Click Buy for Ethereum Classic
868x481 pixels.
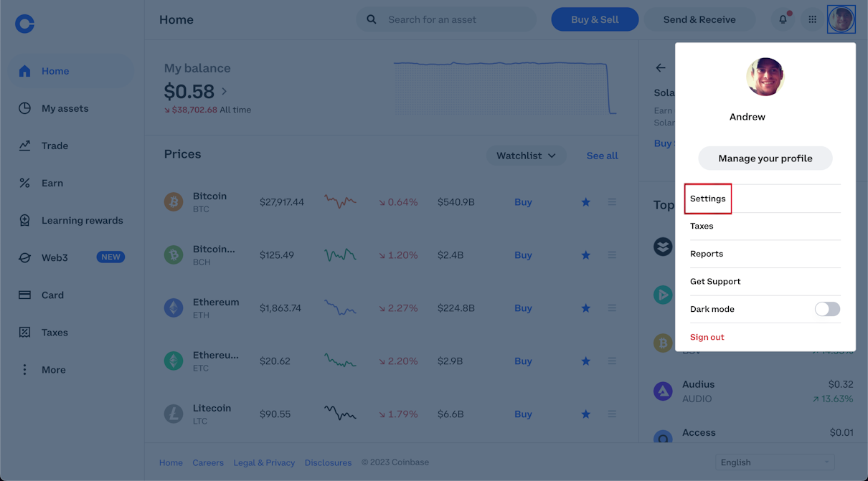[523, 361]
